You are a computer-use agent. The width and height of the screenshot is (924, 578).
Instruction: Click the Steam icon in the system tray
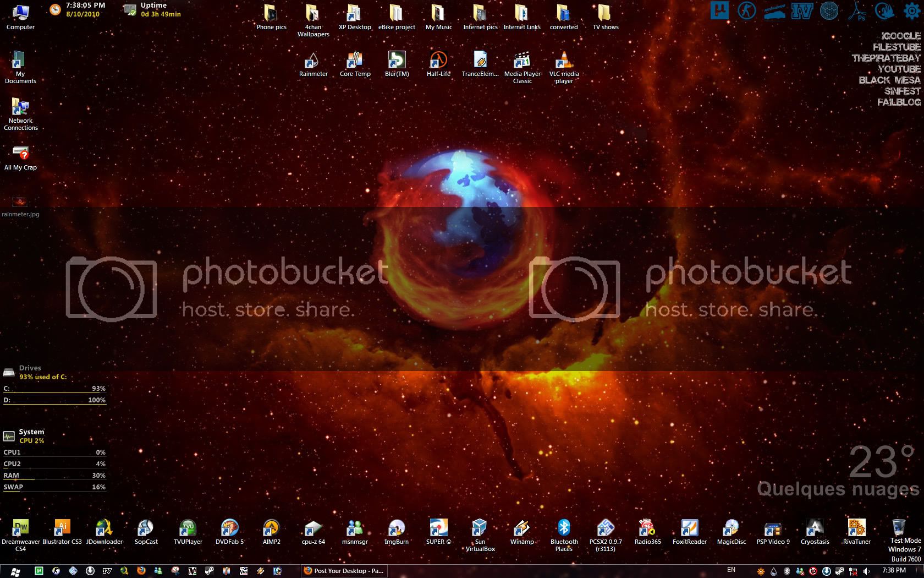pyautogui.click(x=839, y=571)
